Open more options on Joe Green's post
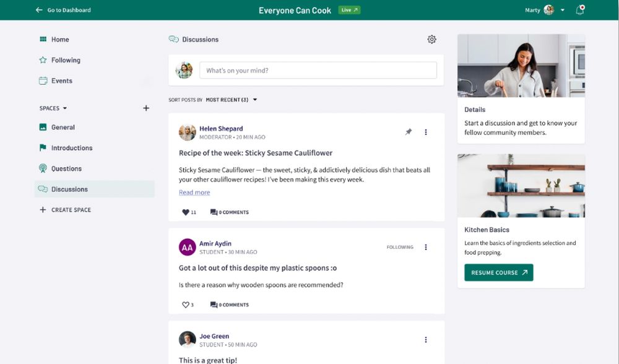619x364 pixels. pyautogui.click(x=426, y=339)
